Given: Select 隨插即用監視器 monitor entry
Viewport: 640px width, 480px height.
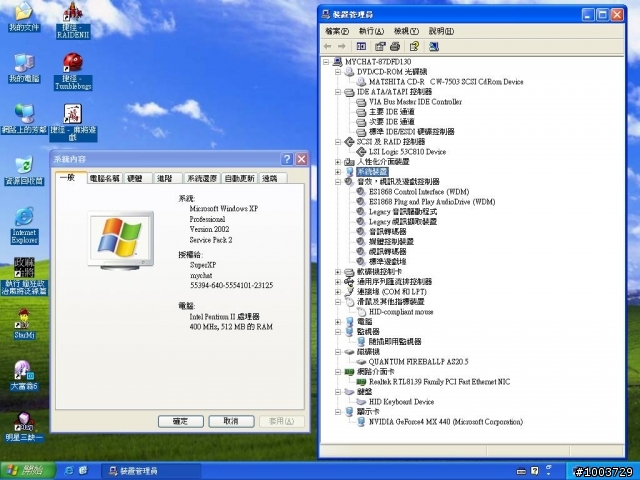Looking at the screenshot, I should pos(395,342).
